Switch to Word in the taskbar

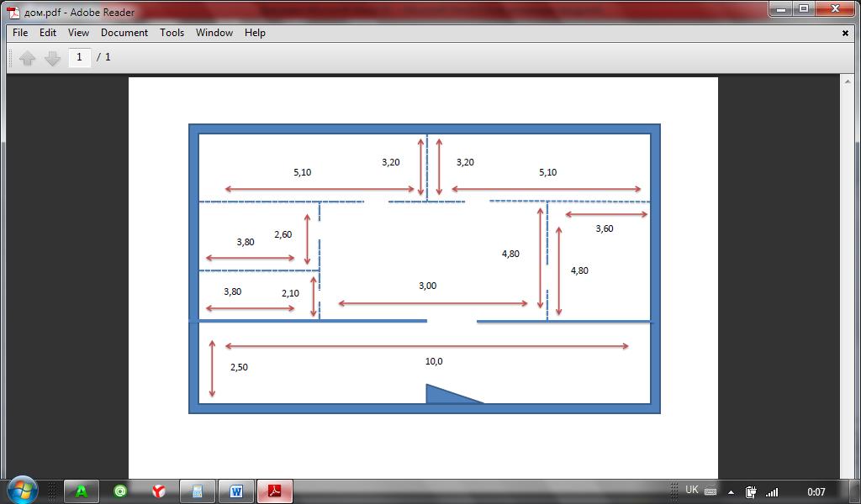[x=236, y=491]
